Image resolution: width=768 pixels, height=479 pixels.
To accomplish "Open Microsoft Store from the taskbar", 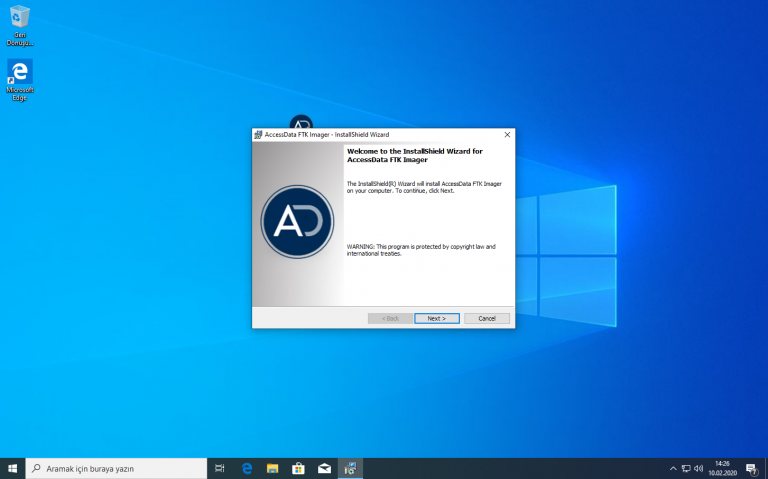I will coord(298,469).
